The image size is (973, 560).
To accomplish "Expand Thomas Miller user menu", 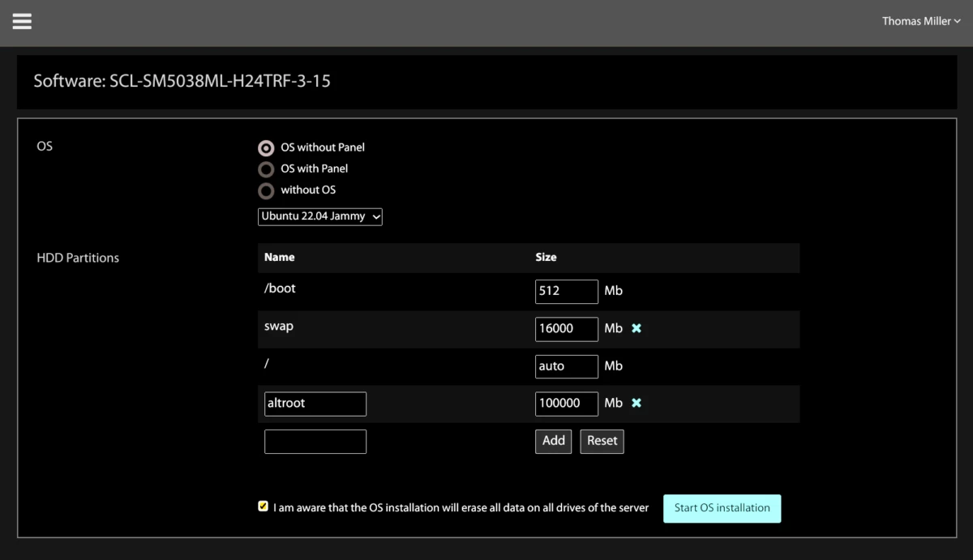I will pyautogui.click(x=920, y=21).
